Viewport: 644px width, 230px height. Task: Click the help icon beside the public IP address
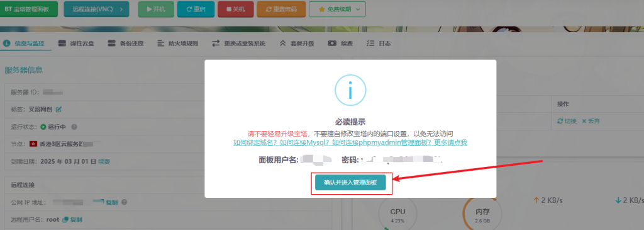[124, 202]
